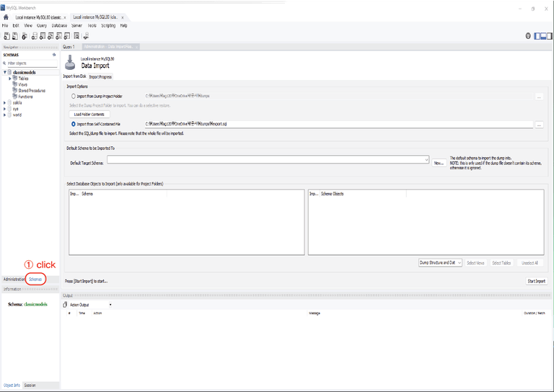Screen dimensions: 554x392
Task: Click the classicmodels database icon
Action: click(9, 72)
